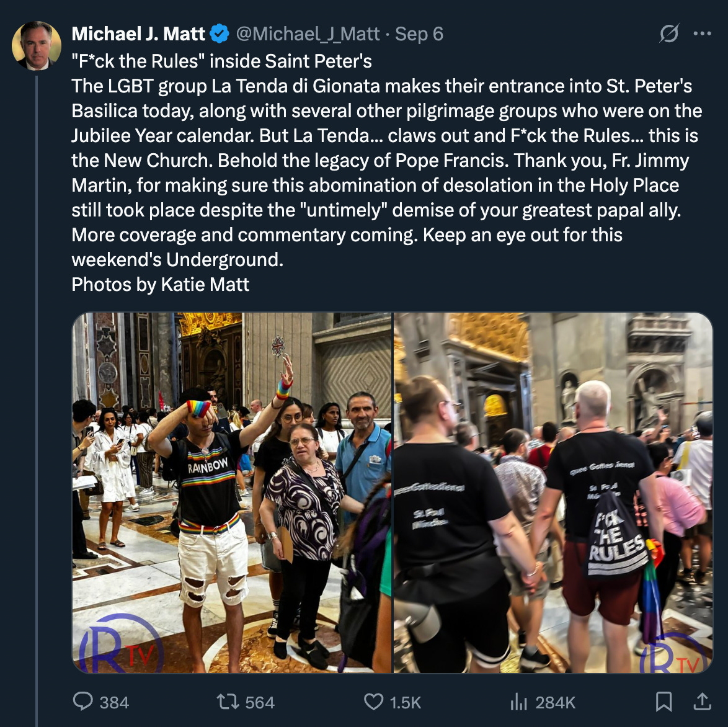Open the Sep 6 timestamp link
Viewport: 728px width, 727px height.
(419, 34)
